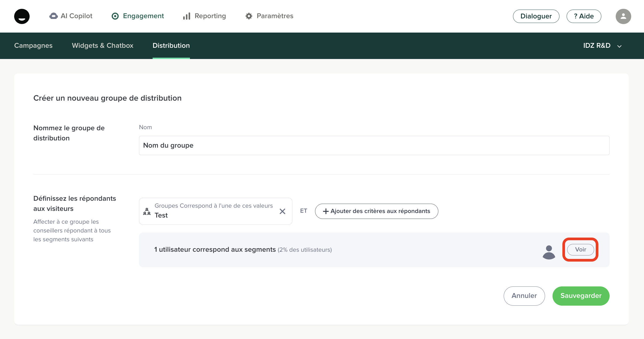Open the Aide help button
Viewport: 644px width, 339px height.
pyautogui.click(x=584, y=16)
